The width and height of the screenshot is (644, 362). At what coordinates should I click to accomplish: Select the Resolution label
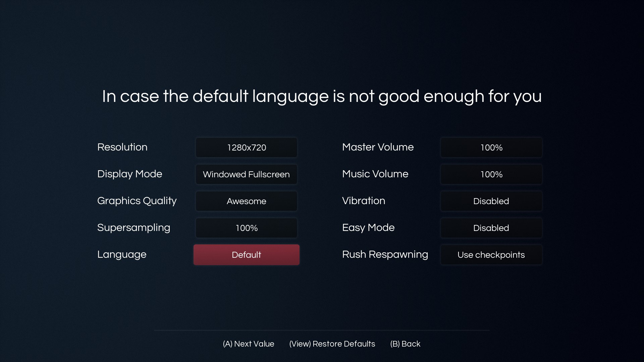122,147
